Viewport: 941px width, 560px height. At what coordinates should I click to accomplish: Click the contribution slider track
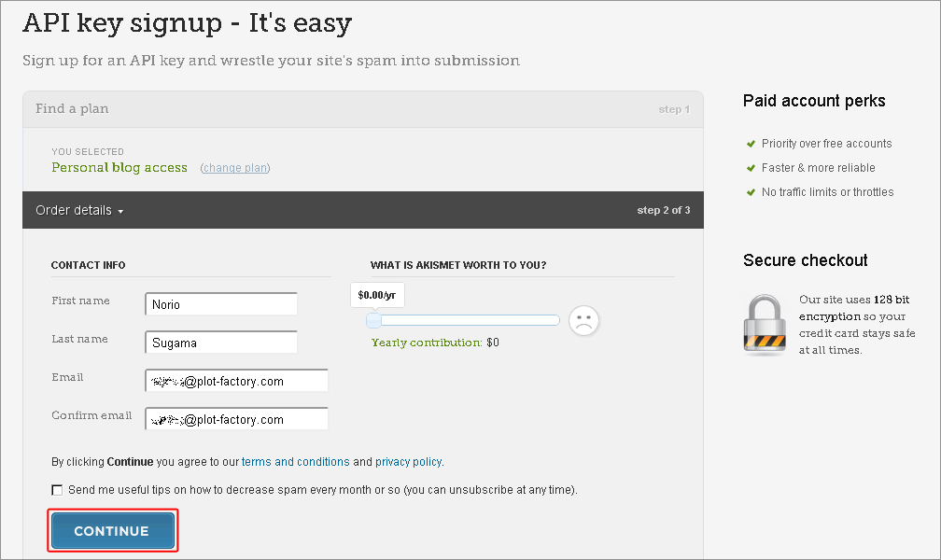click(x=463, y=320)
